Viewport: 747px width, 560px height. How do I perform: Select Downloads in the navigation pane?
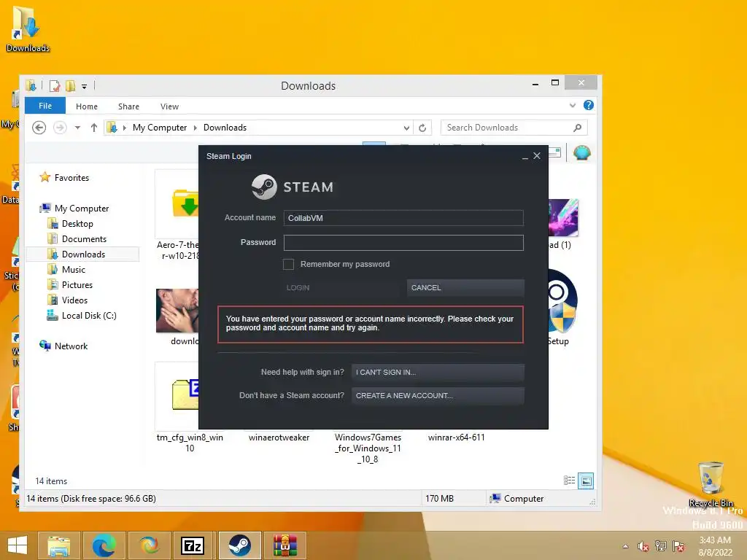pos(83,254)
